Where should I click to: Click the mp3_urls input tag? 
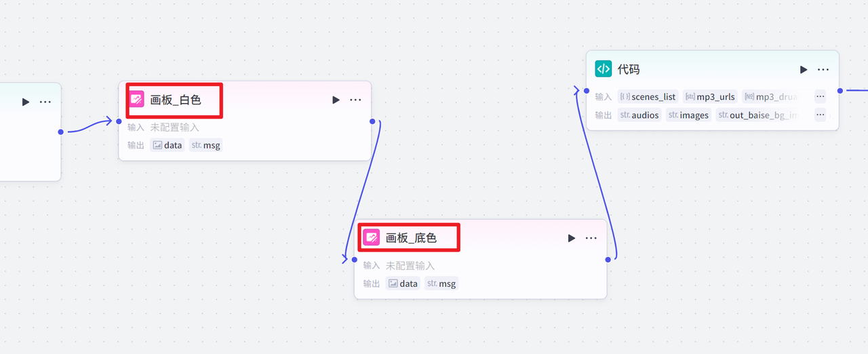[710, 96]
